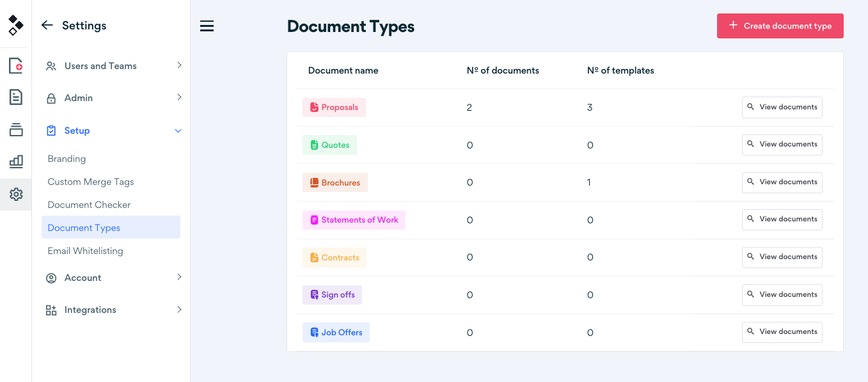Image resolution: width=868 pixels, height=382 pixels.
Task: View documents for Proposals row
Action: click(782, 107)
